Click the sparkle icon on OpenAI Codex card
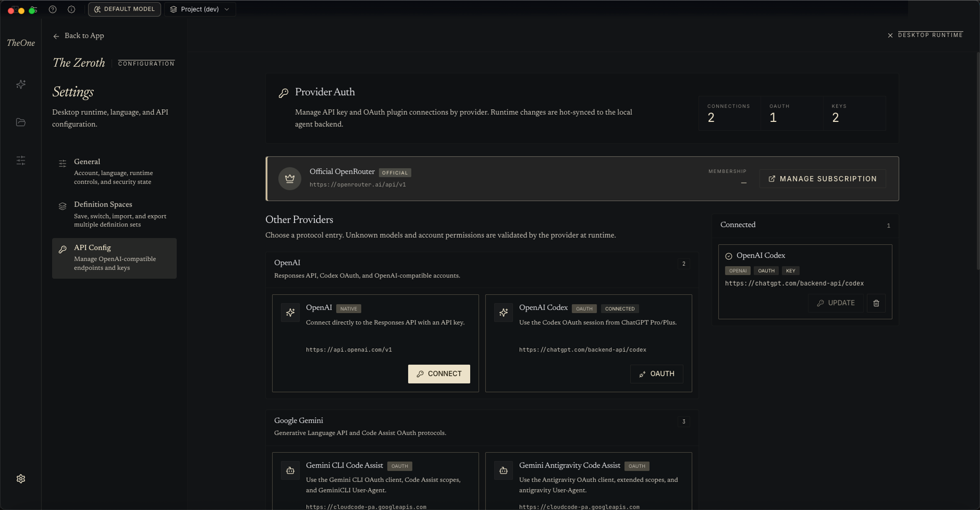This screenshot has width=980, height=510. point(503,313)
